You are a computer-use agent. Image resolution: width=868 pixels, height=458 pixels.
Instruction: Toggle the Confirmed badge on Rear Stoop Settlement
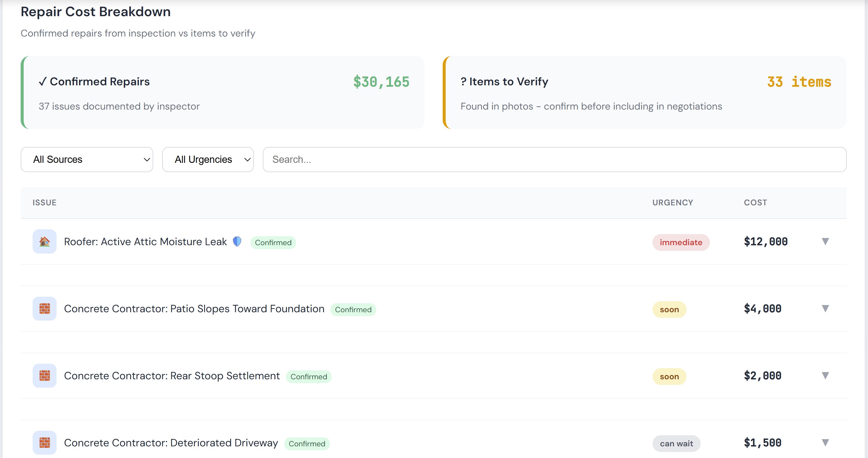pos(308,377)
